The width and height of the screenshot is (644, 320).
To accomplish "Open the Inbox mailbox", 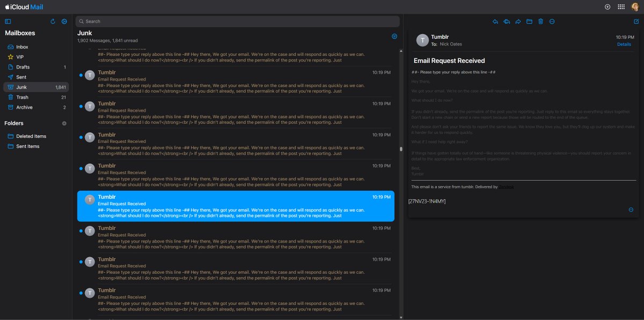I will coord(36,47).
